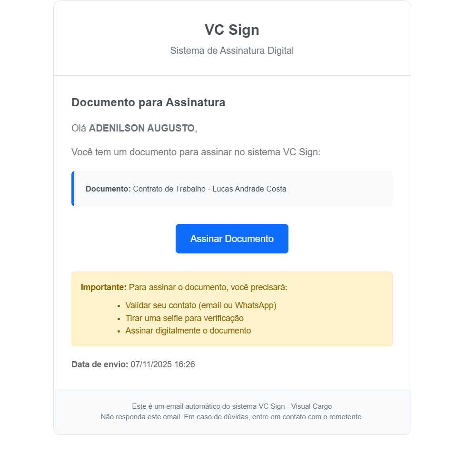Click the recipient name ADENILSON AUGUSTO
476x454 pixels.
(x=141, y=128)
